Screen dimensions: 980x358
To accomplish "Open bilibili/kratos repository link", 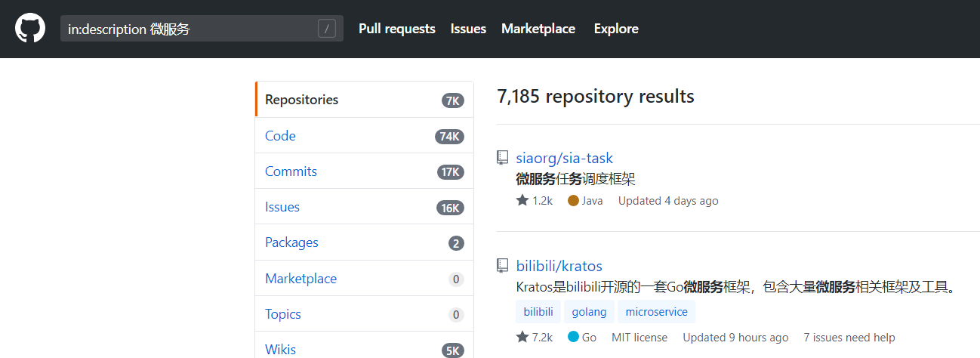I will tap(559, 266).
